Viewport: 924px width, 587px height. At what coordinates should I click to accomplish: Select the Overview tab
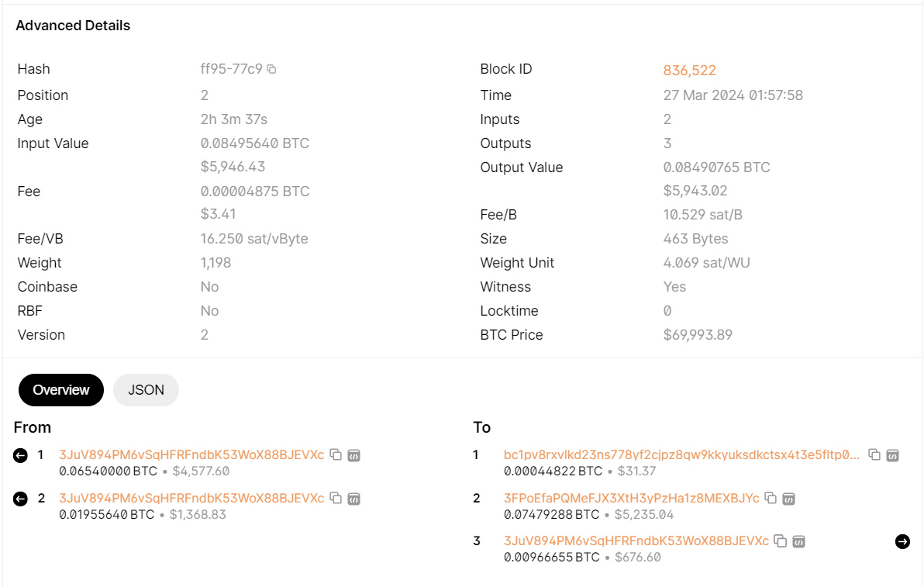pyautogui.click(x=60, y=390)
